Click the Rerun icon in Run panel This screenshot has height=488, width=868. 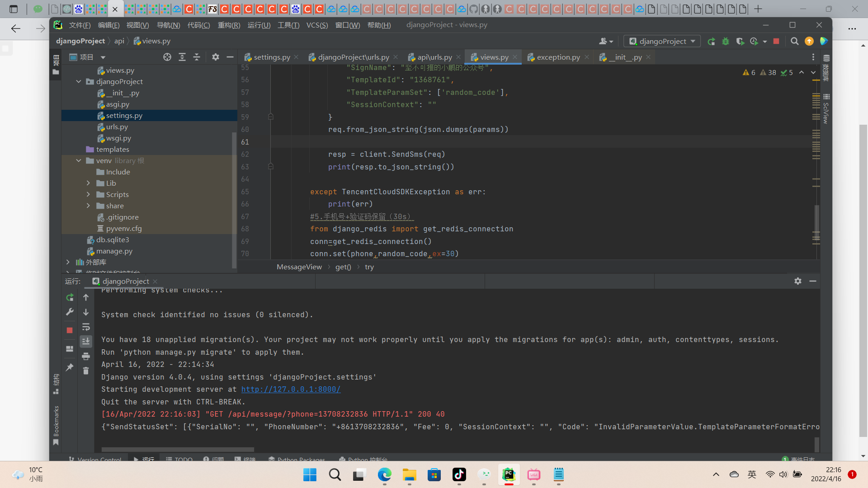pos(70,297)
